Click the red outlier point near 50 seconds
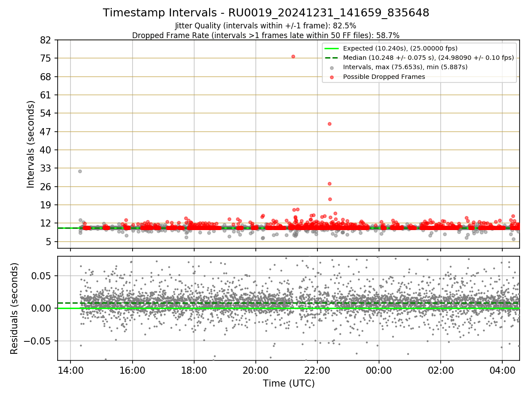532x399 pixels. pyautogui.click(x=329, y=124)
